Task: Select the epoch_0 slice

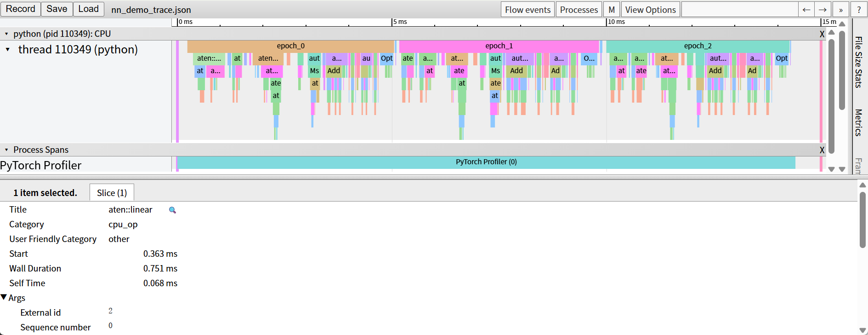Action: (290, 46)
